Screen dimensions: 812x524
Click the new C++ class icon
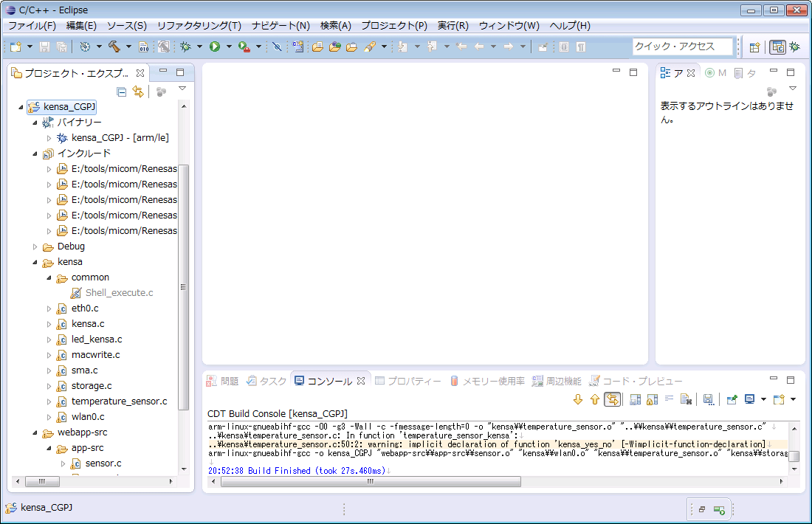point(297,46)
